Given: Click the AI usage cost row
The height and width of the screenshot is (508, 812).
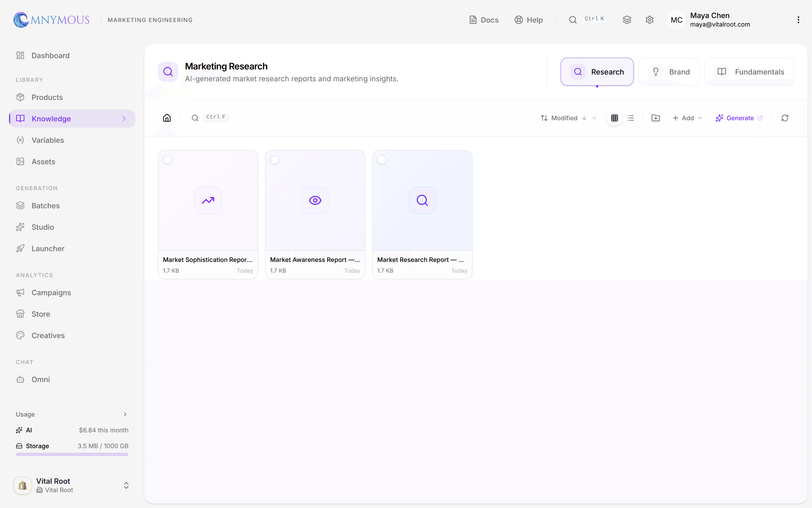Looking at the screenshot, I should point(72,430).
